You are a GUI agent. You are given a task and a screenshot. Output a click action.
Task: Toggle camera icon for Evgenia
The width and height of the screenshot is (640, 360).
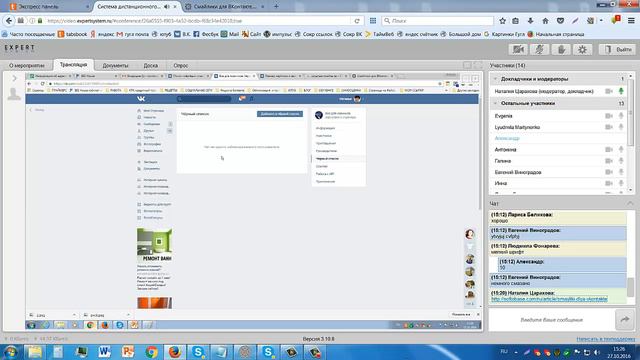(609, 116)
